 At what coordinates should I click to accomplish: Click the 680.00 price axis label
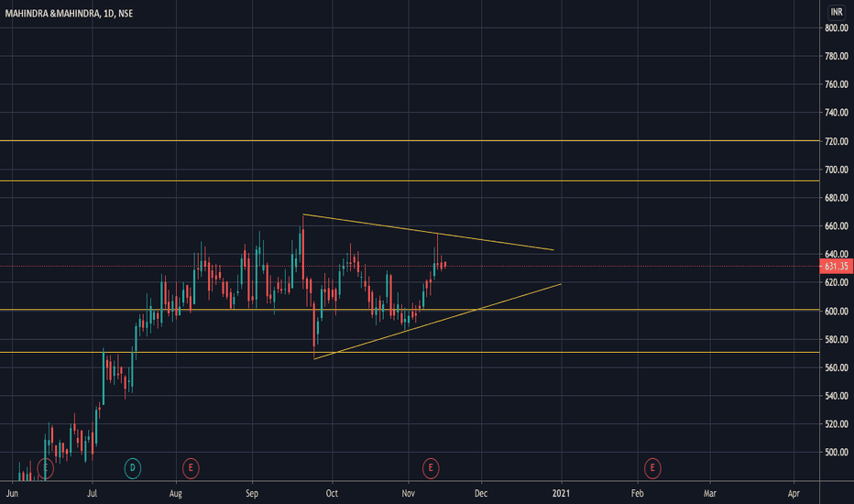[837, 198]
